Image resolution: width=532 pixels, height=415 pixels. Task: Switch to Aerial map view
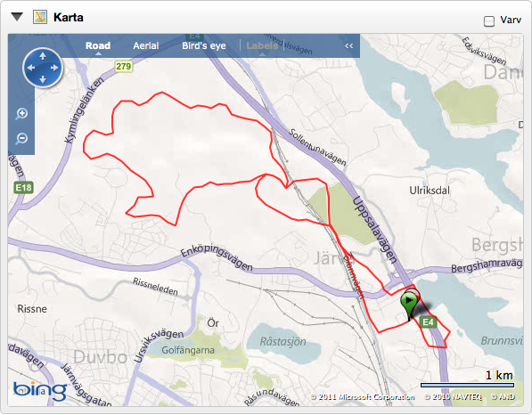(x=146, y=45)
